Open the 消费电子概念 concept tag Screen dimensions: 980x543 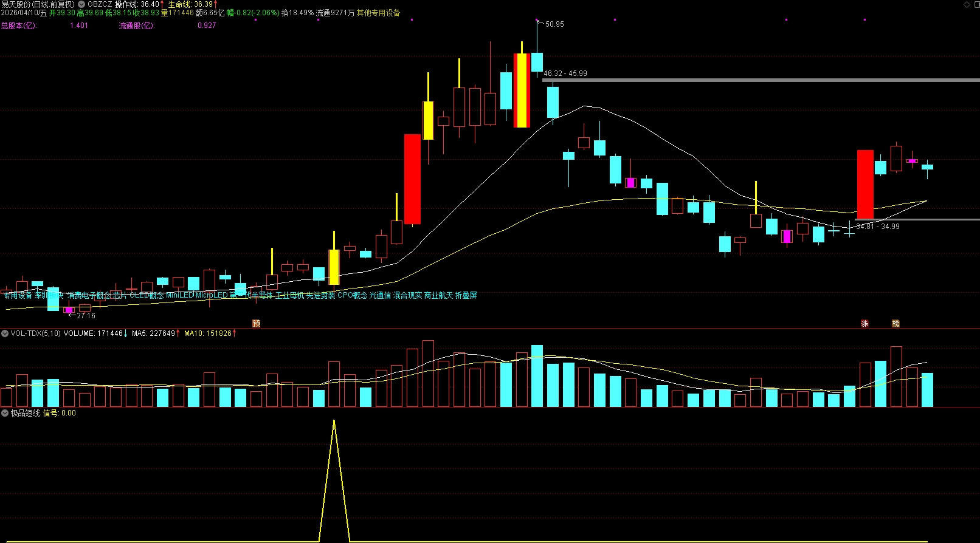coord(89,296)
